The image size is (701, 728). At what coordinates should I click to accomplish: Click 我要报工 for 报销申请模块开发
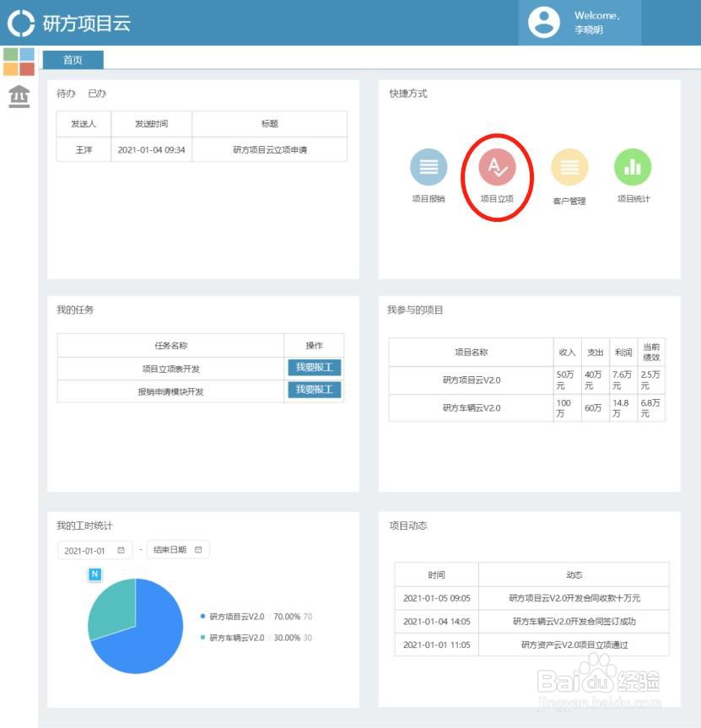pyautogui.click(x=315, y=390)
